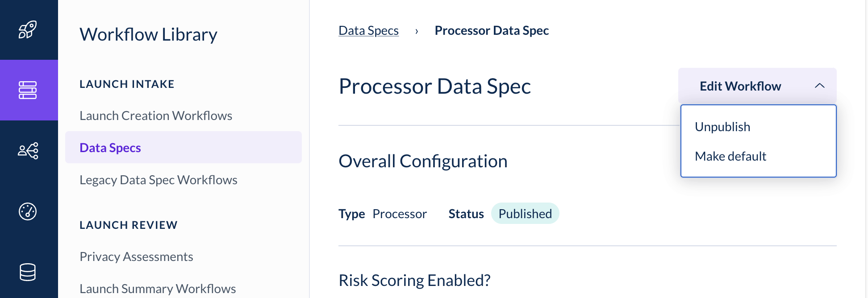
Task: Collapse the Edit Workflow chevron arrow
Action: tap(819, 86)
